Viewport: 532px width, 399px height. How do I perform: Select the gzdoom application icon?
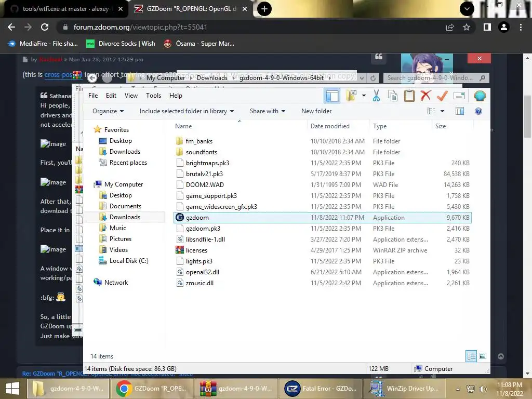[179, 218]
